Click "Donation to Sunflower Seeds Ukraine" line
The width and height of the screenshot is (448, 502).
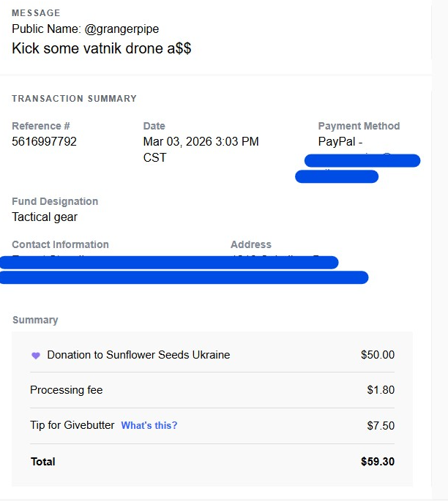click(x=138, y=355)
